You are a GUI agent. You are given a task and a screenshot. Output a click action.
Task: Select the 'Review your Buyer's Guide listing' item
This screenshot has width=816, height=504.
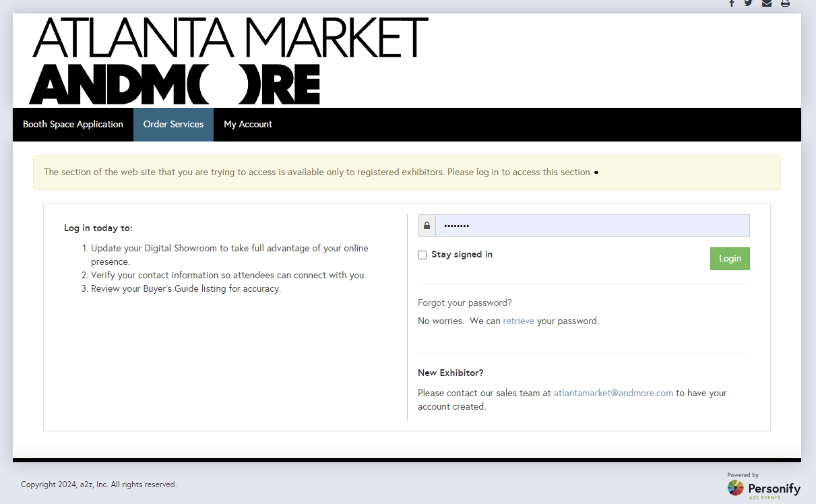(x=186, y=288)
